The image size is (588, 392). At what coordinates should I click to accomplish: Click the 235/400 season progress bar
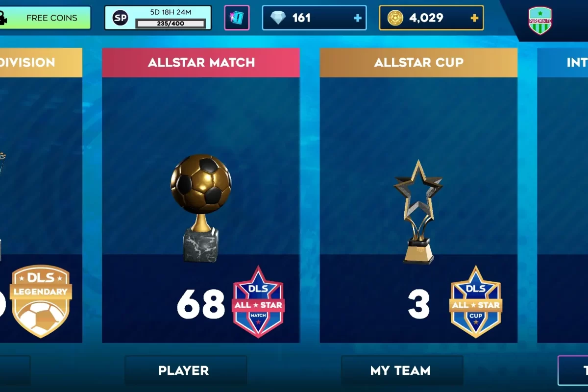(171, 23)
